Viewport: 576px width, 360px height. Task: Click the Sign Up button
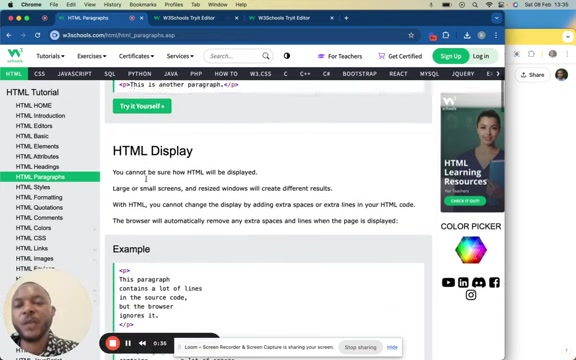[x=451, y=56]
